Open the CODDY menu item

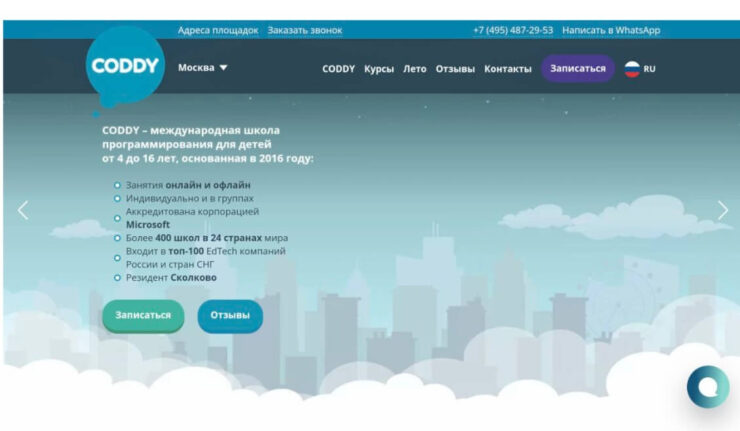point(338,69)
